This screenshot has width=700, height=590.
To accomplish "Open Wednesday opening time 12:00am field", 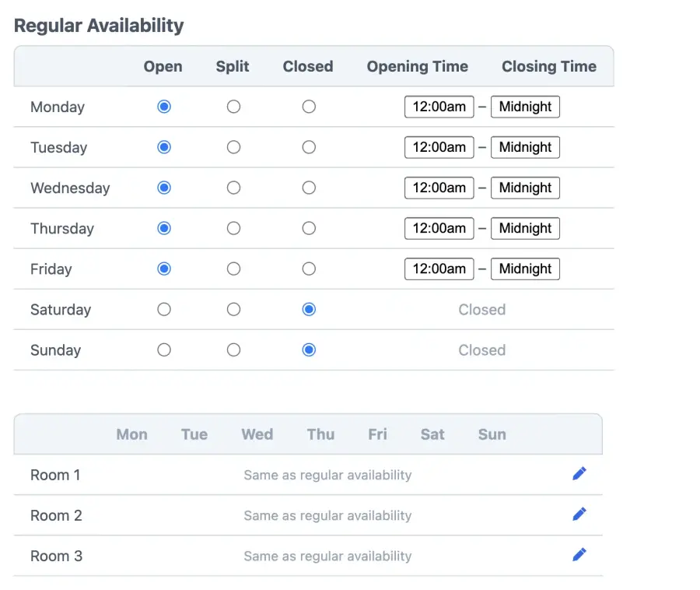I will pyautogui.click(x=439, y=188).
